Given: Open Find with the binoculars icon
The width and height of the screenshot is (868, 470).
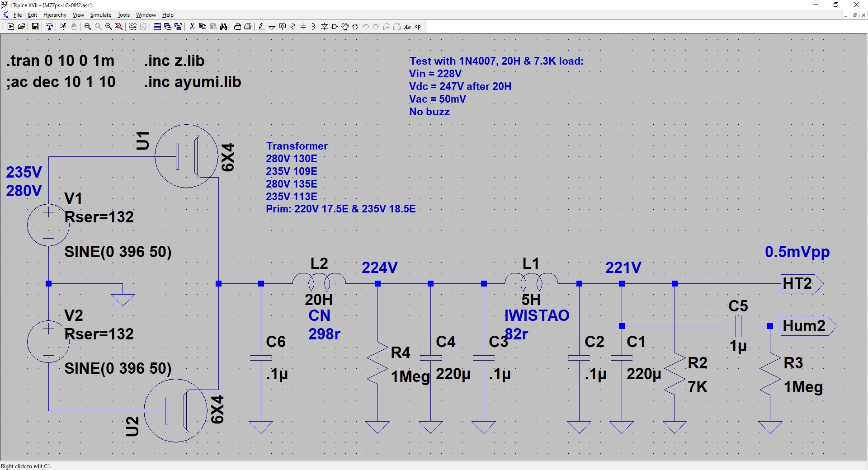Looking at the screenshot, I should (223, 27).
